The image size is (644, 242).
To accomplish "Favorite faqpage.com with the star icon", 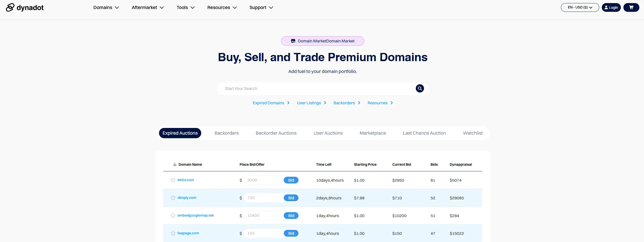I will coord(173,233).
